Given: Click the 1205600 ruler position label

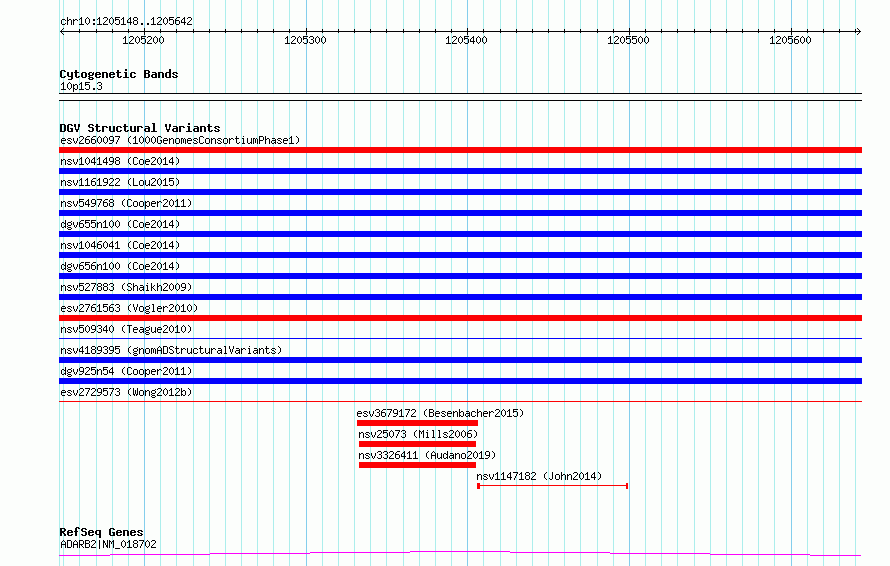Looking at the screenshot, I should point(790,40).
